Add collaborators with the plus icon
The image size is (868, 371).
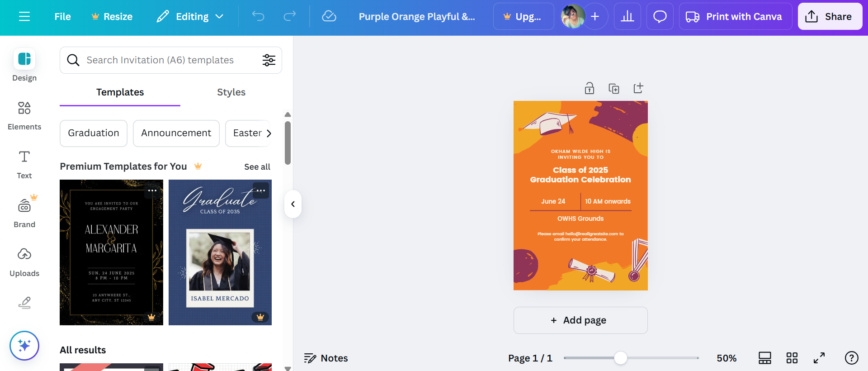(595, 17)
